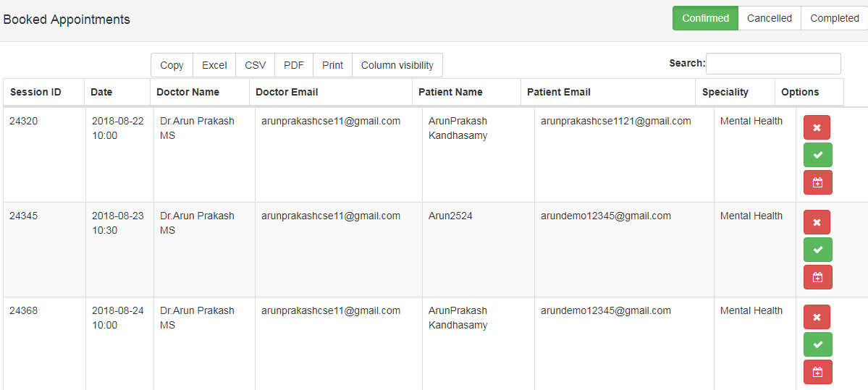
Task: Show the Cancelled appointments tab
Action: coord(769,19)
